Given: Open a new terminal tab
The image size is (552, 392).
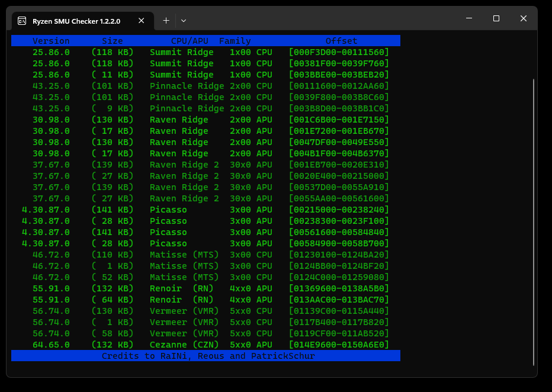Looking at the screenshot, I should (166, 21).
